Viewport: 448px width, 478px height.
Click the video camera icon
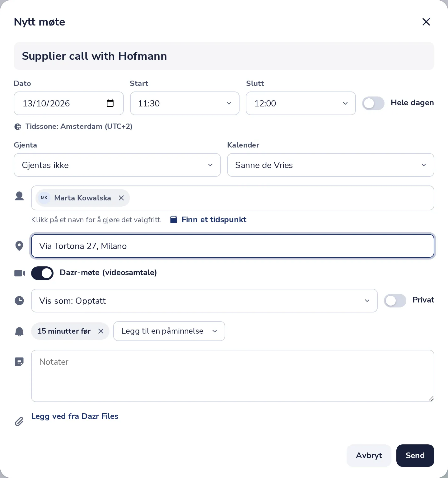point(20,273)
